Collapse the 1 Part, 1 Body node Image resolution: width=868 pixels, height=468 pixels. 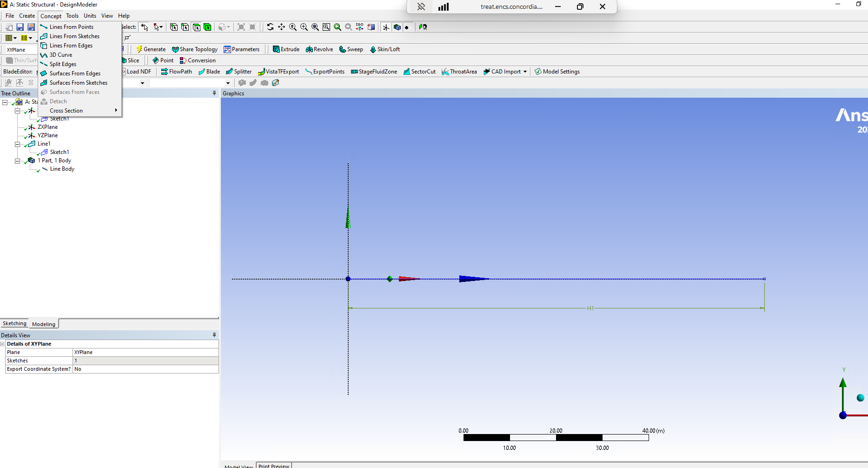click(18, 161)
